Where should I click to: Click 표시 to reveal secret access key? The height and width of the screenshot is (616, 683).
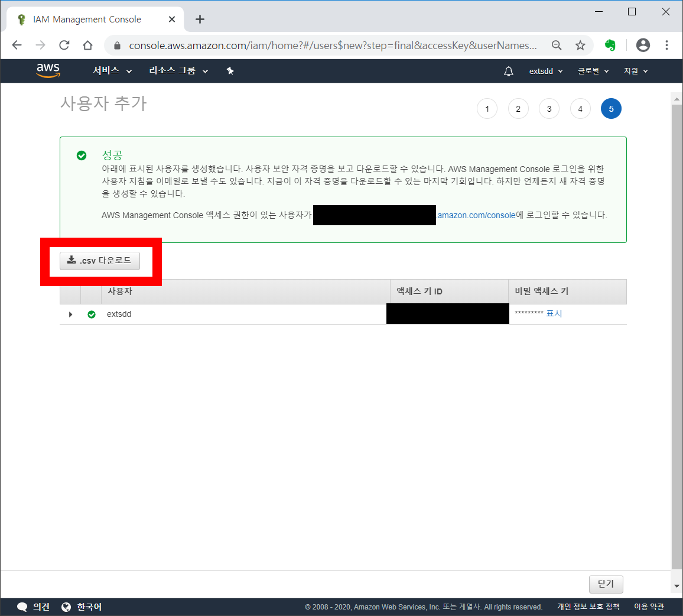click(x=554, y=313)
